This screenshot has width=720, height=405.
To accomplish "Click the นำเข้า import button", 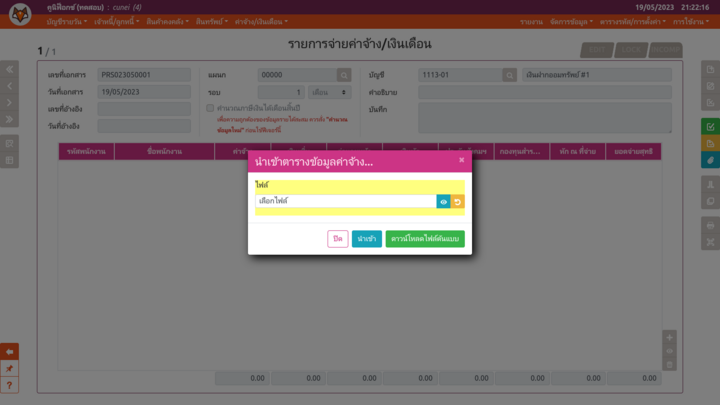I will point(366,239).
